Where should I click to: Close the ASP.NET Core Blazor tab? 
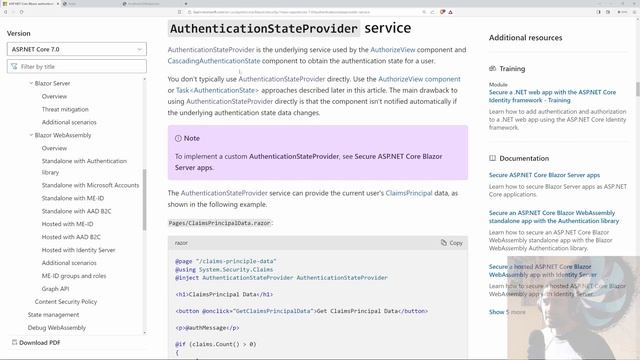(58, 4)
